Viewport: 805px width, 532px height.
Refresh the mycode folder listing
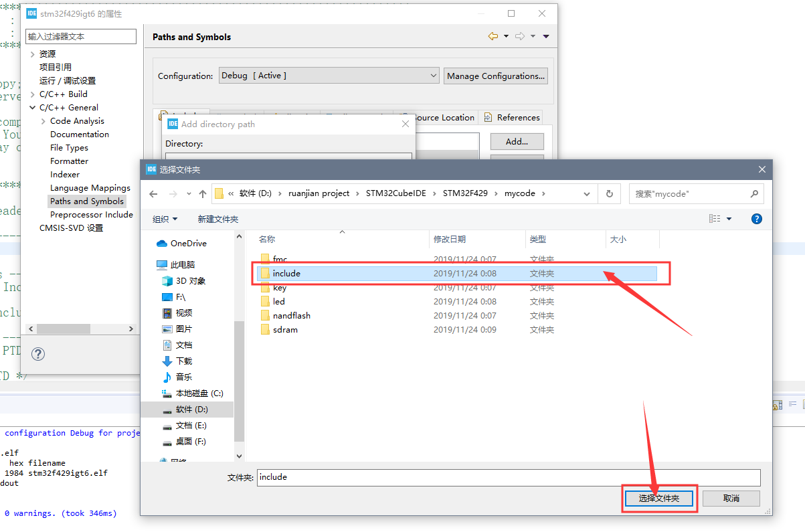point(609,193)
